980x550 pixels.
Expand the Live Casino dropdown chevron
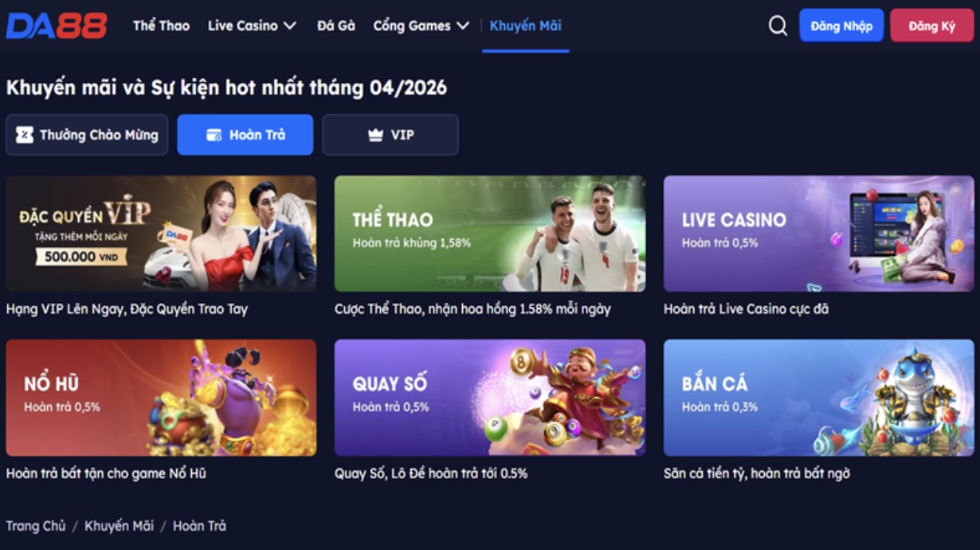coord(289,26)
